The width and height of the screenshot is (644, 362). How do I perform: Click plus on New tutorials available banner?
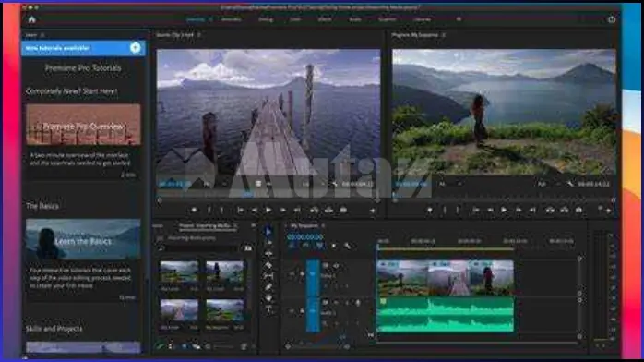coord(135,48)
